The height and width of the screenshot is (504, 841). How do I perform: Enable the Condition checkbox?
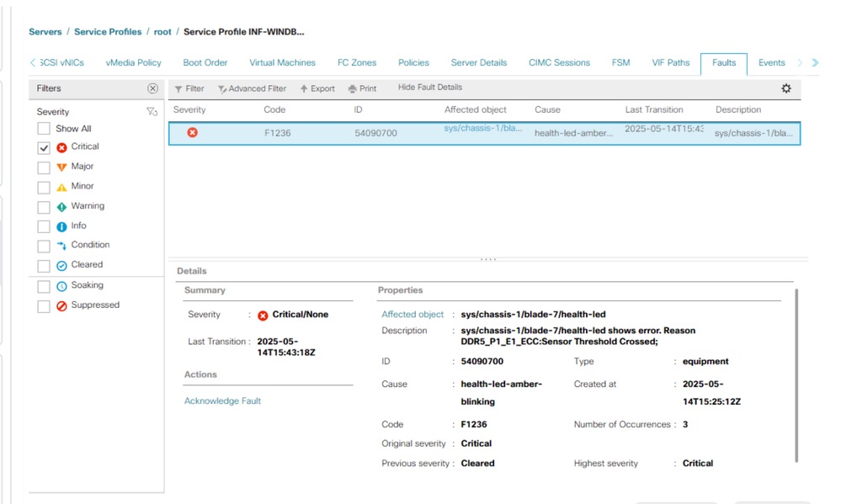tap(44, 246)
